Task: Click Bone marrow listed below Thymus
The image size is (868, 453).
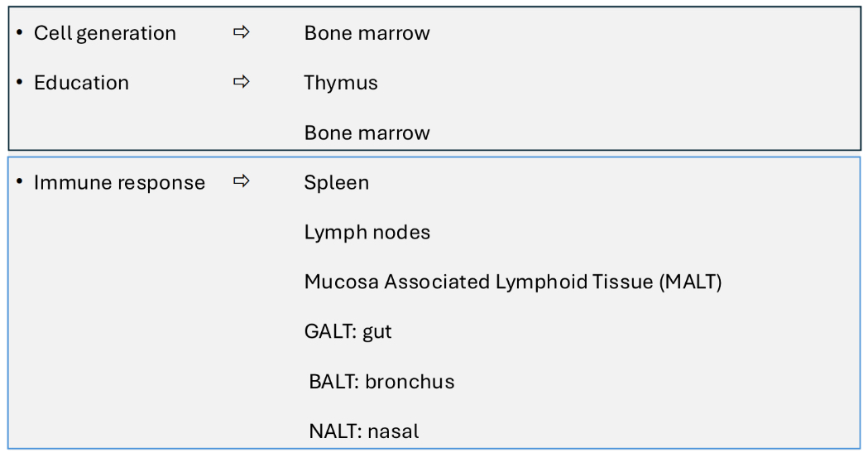Action: (367, 133)
